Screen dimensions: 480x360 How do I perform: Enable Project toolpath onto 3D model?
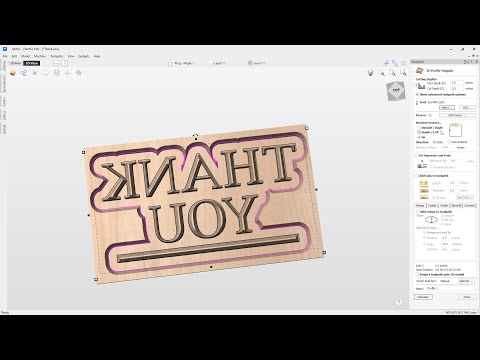[417, 274]
